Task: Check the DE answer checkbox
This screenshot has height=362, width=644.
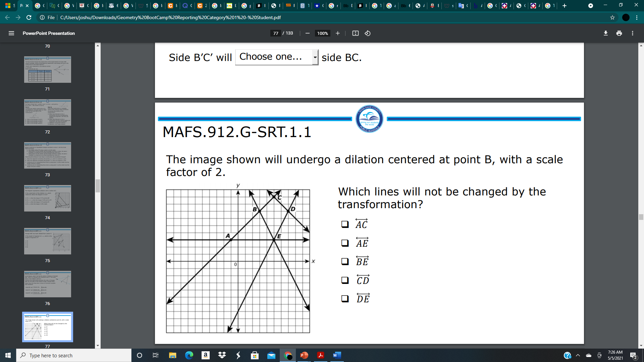Action: (344, 299)
